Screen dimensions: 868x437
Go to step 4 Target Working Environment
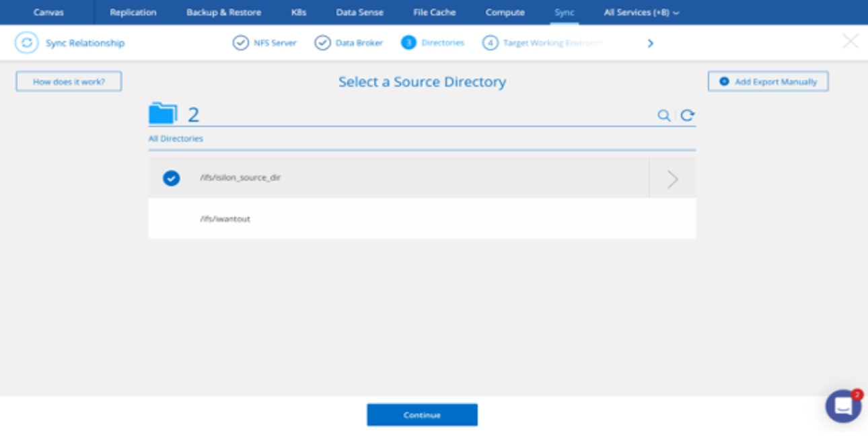[x=542, y=43]
